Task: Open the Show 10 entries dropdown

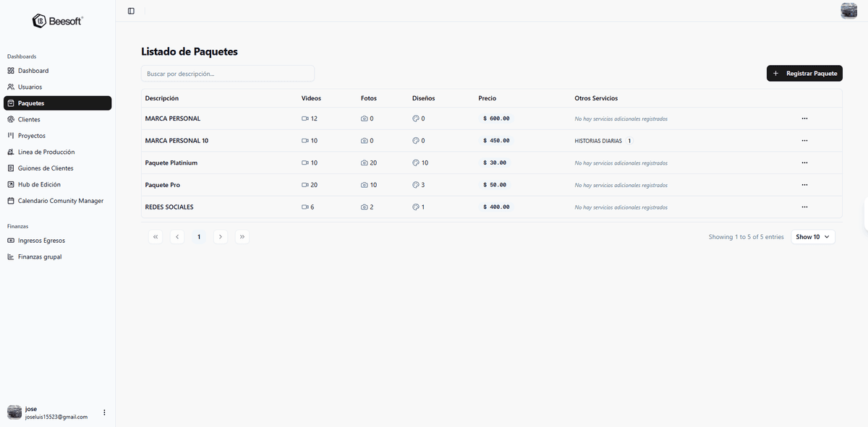Action: 812,236
